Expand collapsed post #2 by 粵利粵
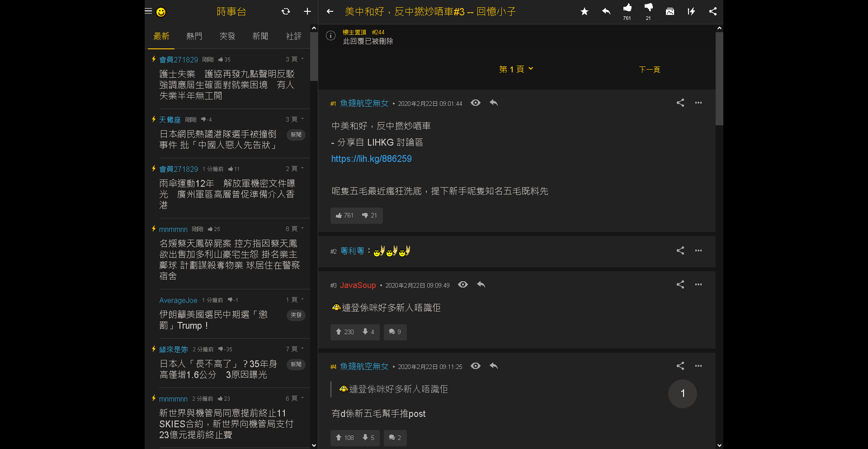This screenshot has height=449, width=868. pyautogui.click(x=517, y=251)
